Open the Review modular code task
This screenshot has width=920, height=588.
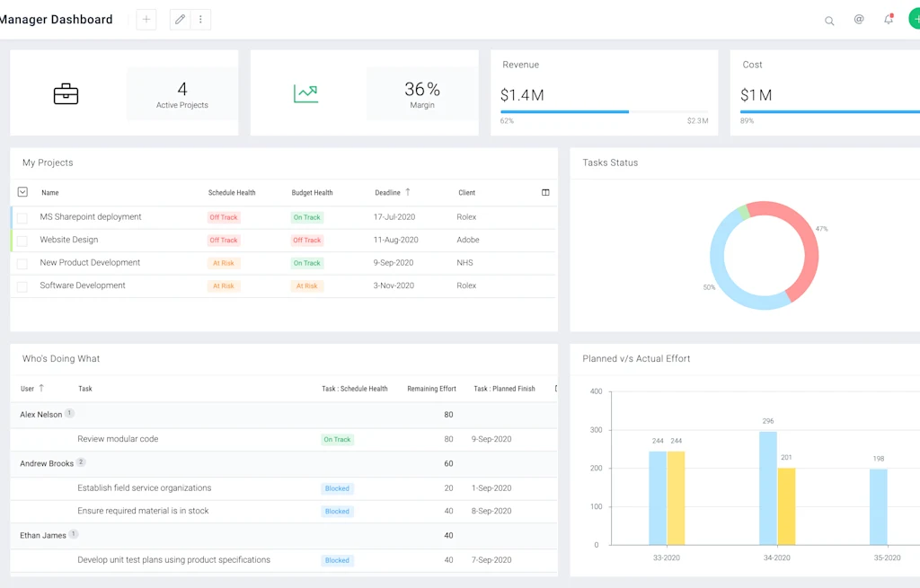coord(118,438)
